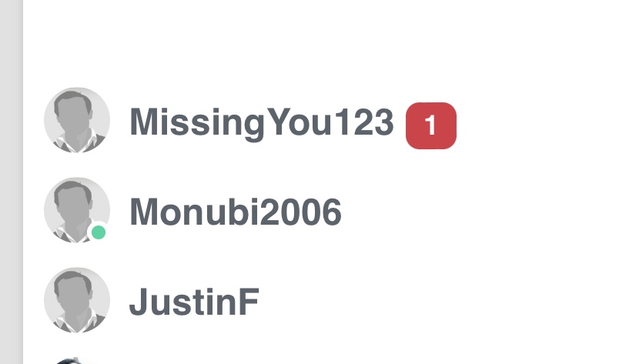636x364 pixels.
Task: Open the MissingYou123 profile avatar
Action: 77,120
